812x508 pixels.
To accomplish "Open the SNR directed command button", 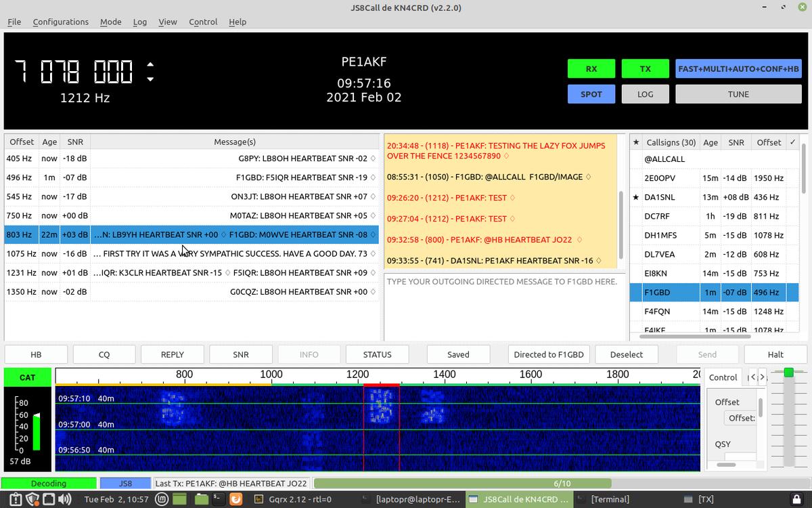I will click(241, 354).
